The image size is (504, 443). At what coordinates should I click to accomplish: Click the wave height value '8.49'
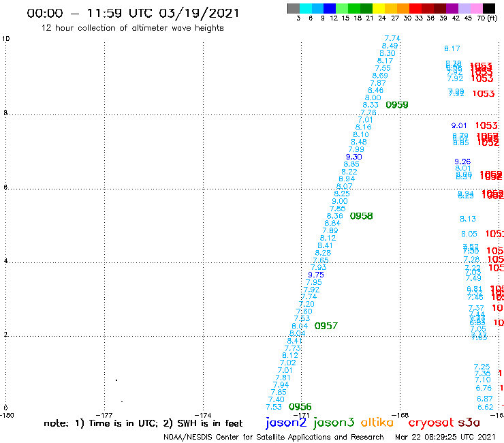pyautogui.click(x=390, y=46)
